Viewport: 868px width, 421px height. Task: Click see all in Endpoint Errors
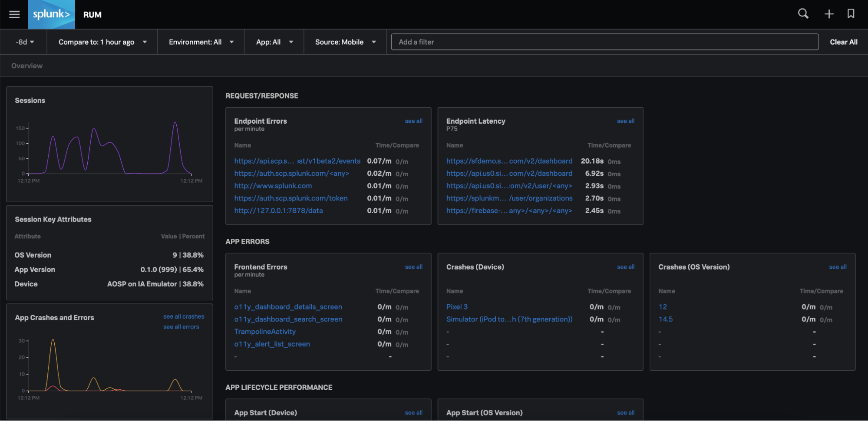pyautogui.click(x=413, y=121)
